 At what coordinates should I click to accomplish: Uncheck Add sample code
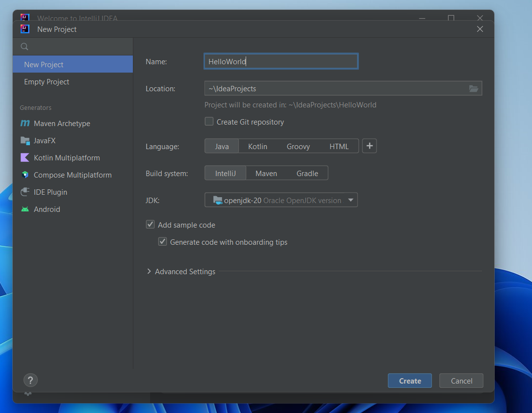tap(150, 224)
